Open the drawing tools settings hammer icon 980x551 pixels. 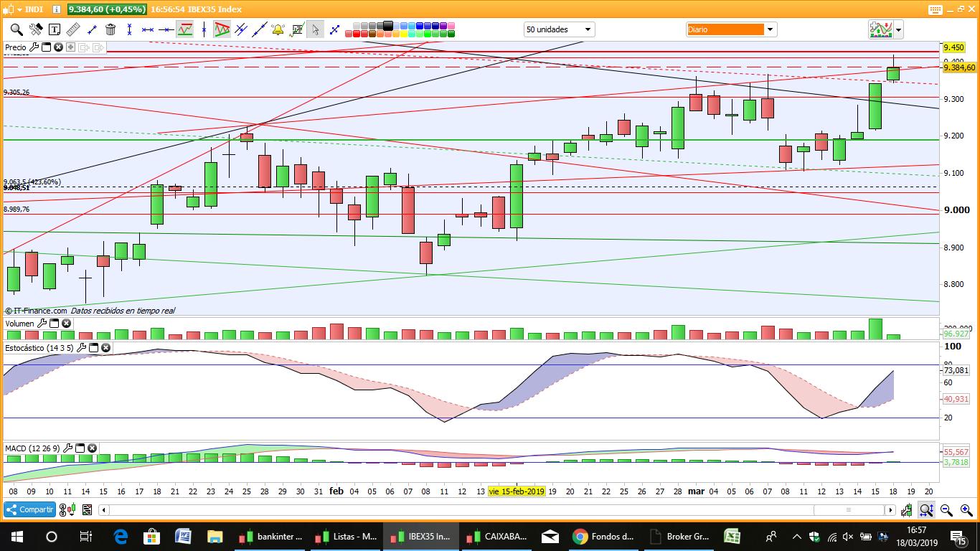tap(36, 29)
